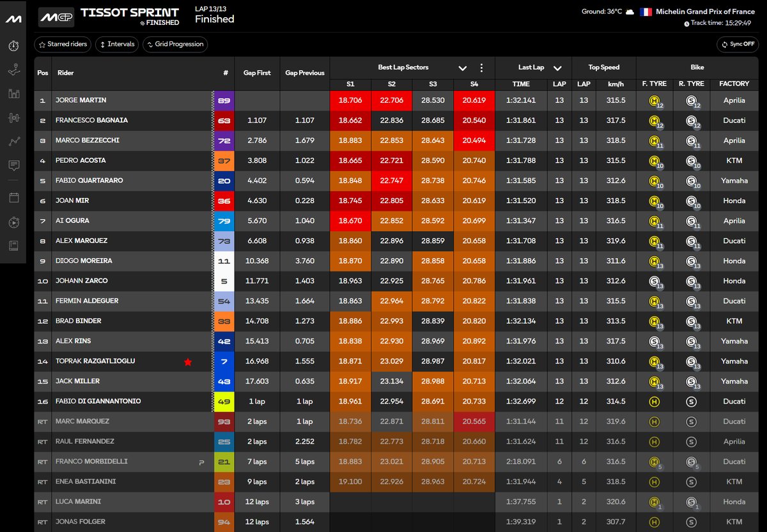
Task: Toggle Intervals display mode
Action: click(x=117, y=44)
